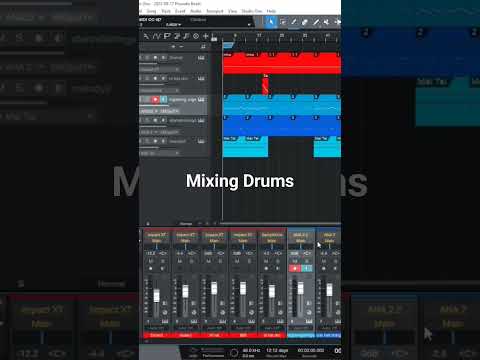The width and height of the screenshot is (480, 360).
Task: Mute the SampleOne mixer channel
Action: 266,261
